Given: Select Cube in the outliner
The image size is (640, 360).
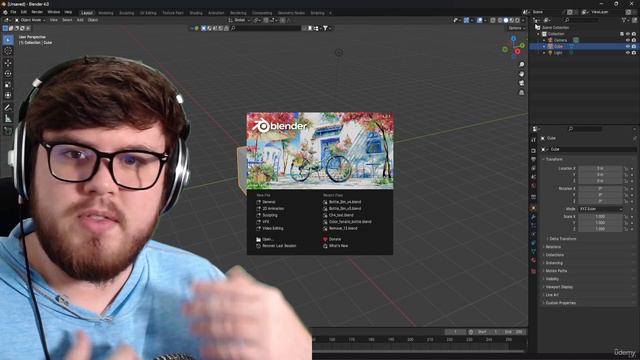Looking at the screenshot, I should [559, 47].
